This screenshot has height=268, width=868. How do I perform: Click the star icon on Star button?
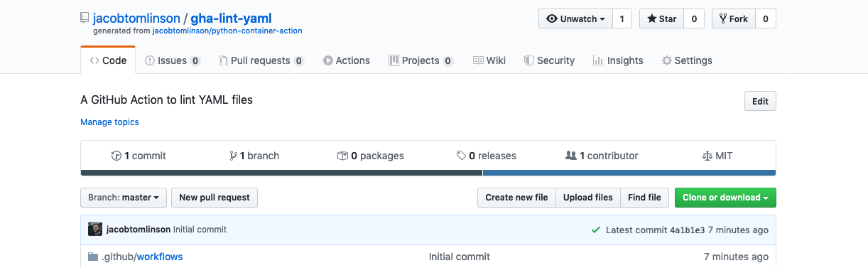652,19
